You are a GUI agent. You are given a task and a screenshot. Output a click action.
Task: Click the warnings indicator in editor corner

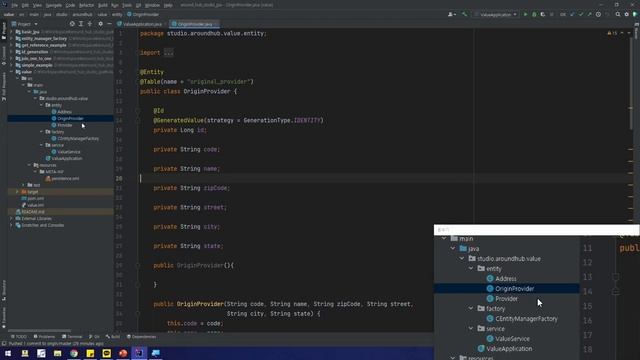pyautogui.click(x=612, y=33)
